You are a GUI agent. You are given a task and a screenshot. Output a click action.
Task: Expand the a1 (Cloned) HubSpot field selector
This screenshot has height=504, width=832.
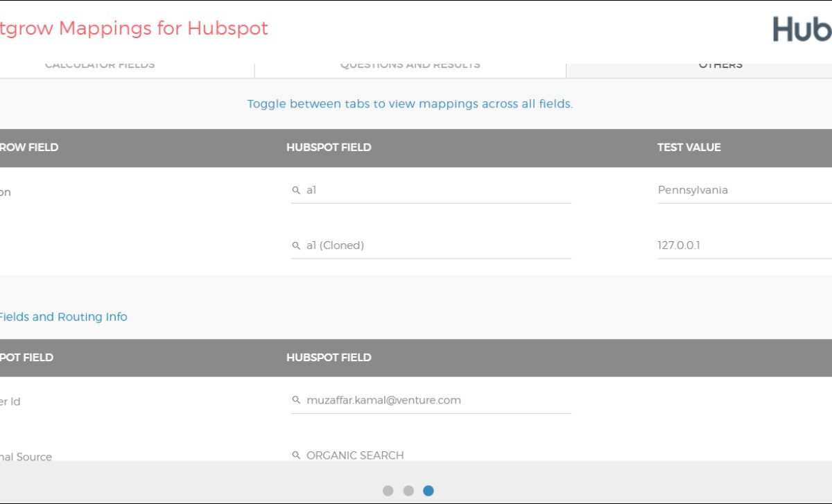pyautogui.click(x=437, y=245)
